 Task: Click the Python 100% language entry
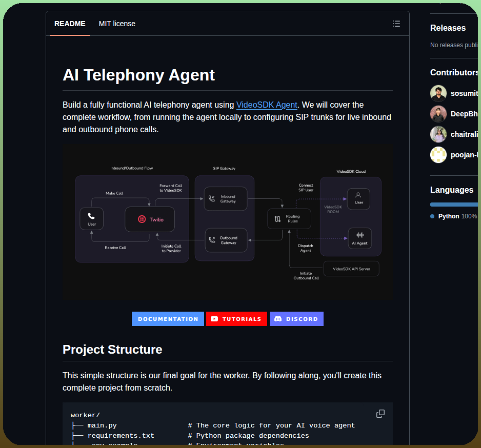(x=454, y=216)
